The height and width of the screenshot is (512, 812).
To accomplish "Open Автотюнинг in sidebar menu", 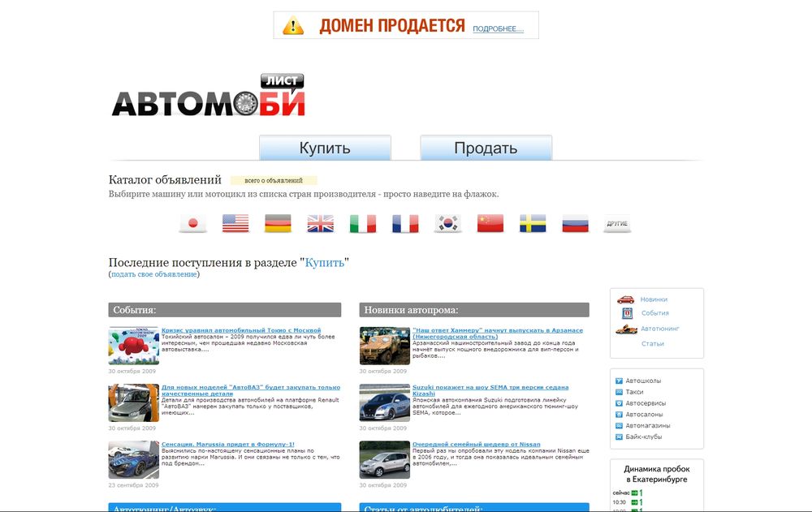I will [659, 329].
